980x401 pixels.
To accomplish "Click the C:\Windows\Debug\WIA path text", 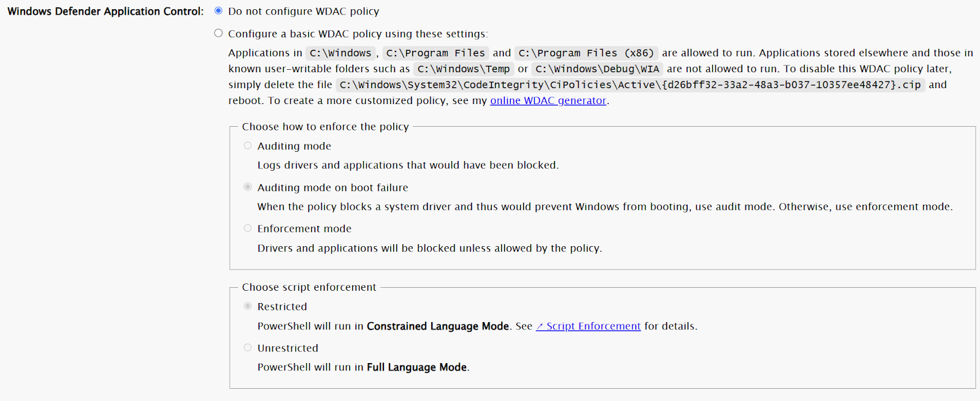I will point(597,69).
